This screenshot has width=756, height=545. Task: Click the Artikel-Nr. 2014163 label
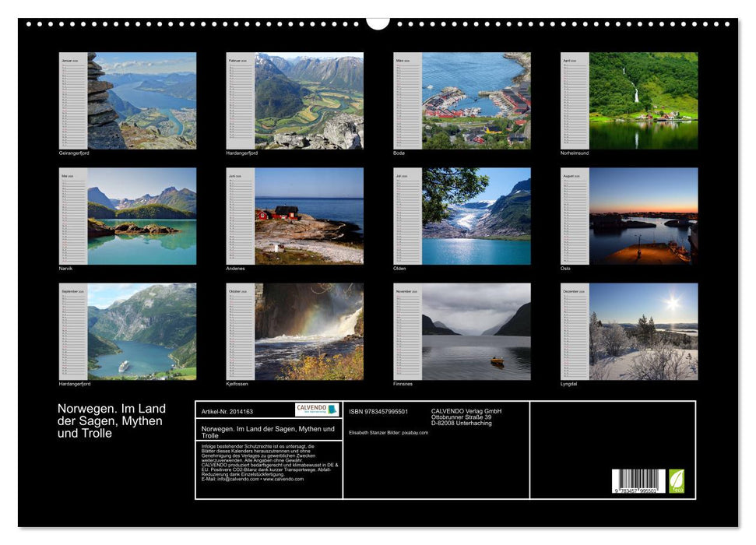click(x=226, y=410)
